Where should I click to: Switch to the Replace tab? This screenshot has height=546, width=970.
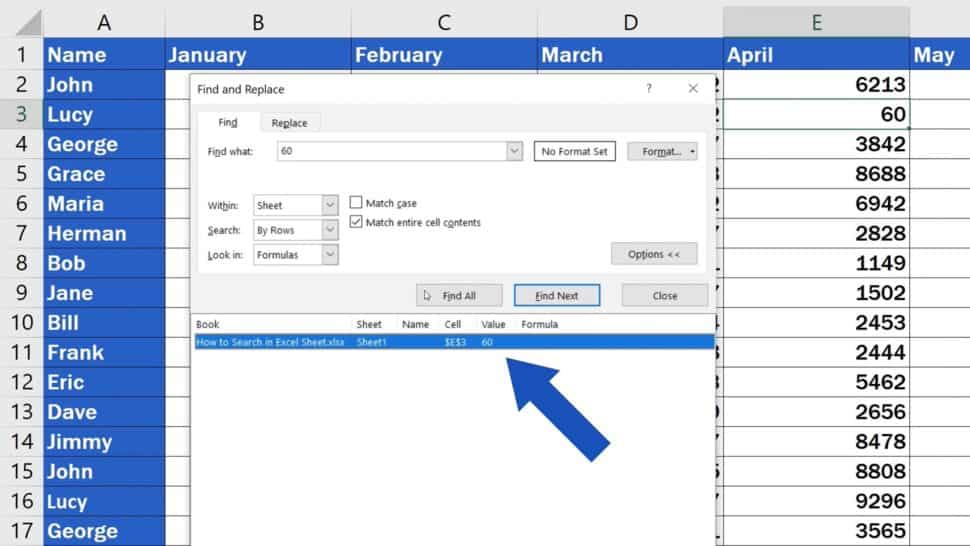(289, 122)
